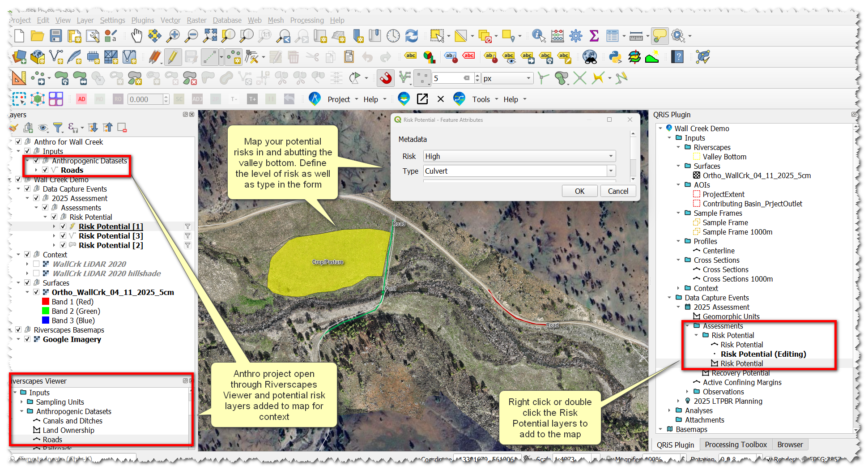Collapse Anthropogenic Datasets in Riverscapes Viewer
Screen dimensions: 868x470
[x=22, y=411]
